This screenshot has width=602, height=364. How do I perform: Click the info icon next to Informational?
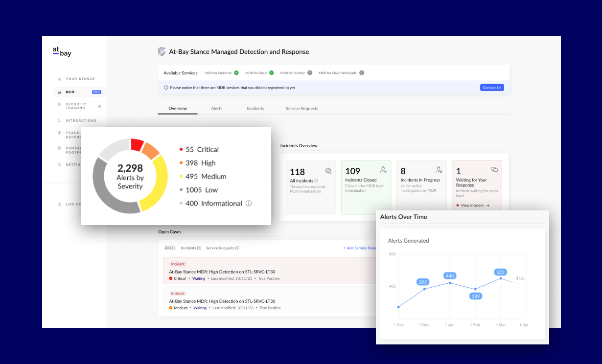click(249, 204)
